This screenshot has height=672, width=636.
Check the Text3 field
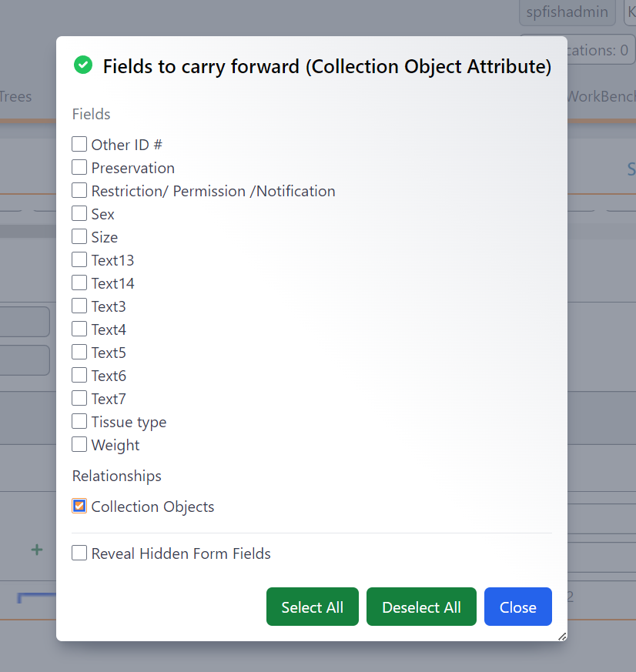(79, 306)
